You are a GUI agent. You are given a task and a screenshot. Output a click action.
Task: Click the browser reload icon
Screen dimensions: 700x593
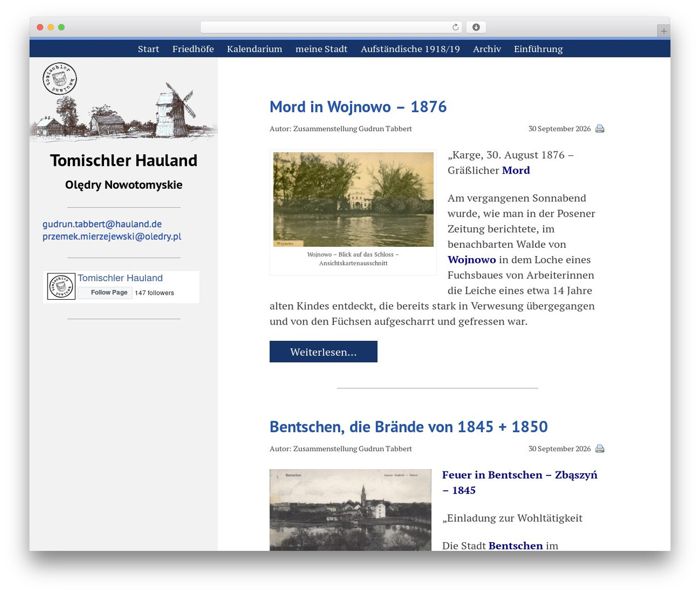click(x=456, y=27)
